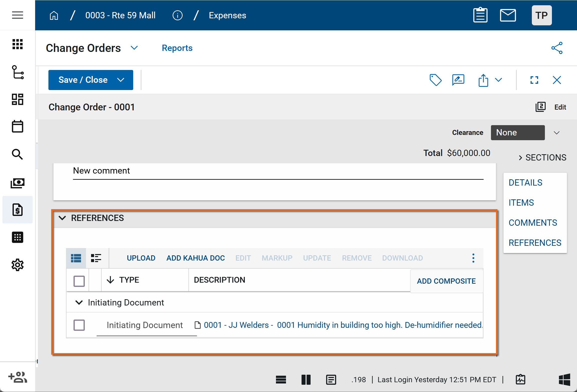Check the select-all checkbox in header
Viewport: 577px width, 392px height.
tap(79, 281)
